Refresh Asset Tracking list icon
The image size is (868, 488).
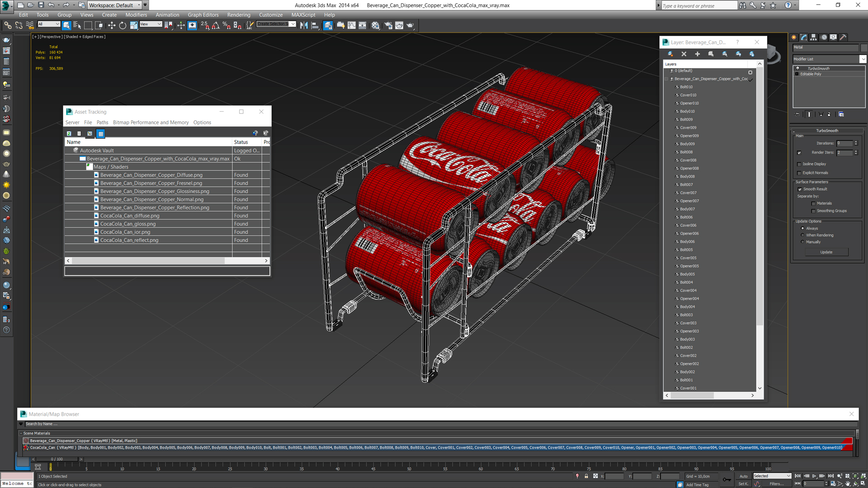(x=69, y=133)
